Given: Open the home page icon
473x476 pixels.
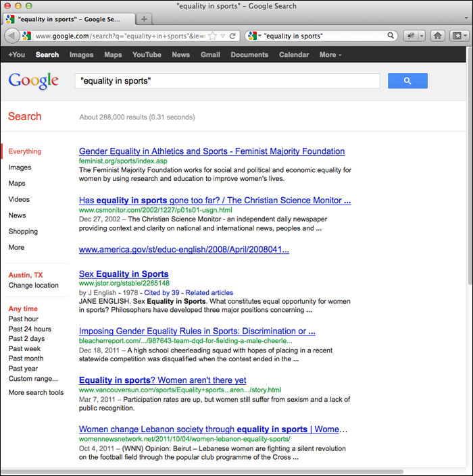Looking at the screenshot, I should click(x=437, y=36).
